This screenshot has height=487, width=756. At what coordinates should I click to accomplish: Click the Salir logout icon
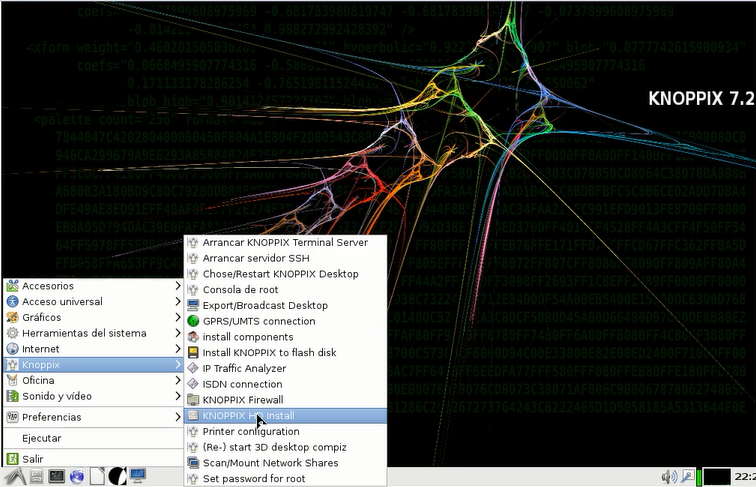point(13,459)
